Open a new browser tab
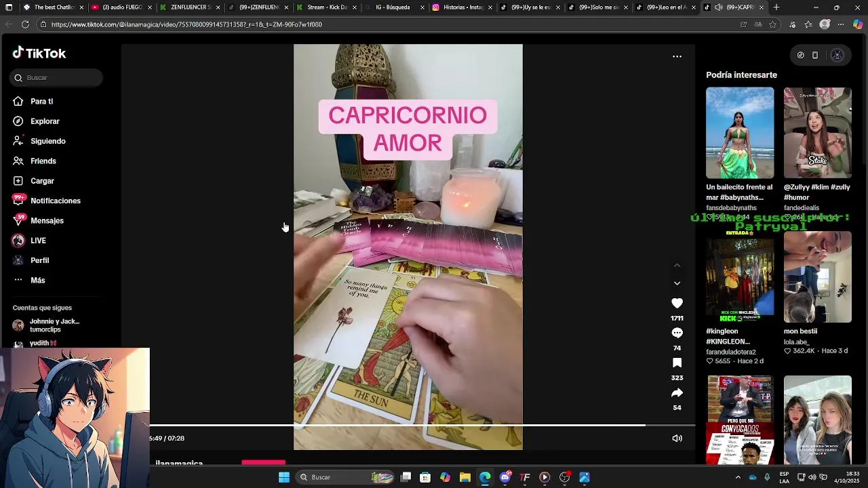The image size is (868, 488). click(x=776, y=7)
